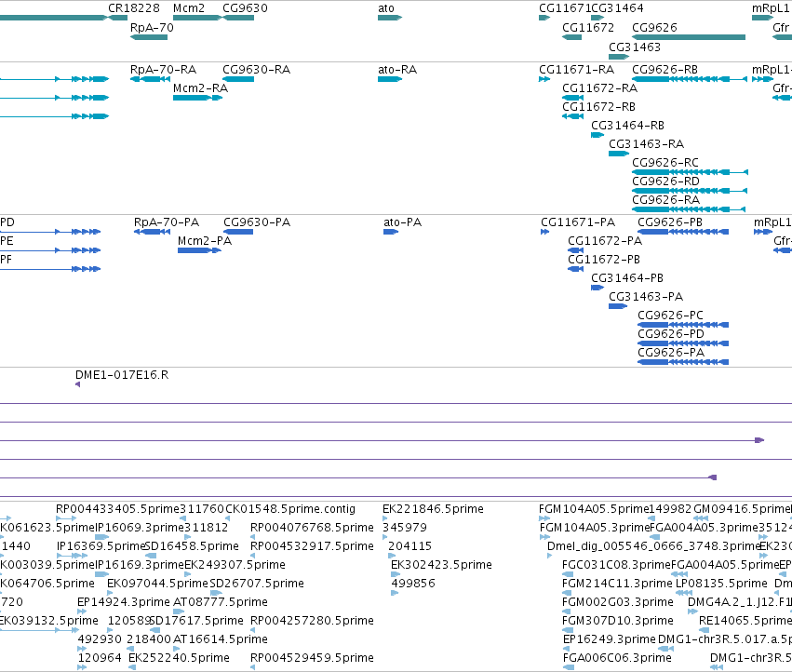Click the RP004257280.5prime label
Screen dimensions: 792x672
312,621
